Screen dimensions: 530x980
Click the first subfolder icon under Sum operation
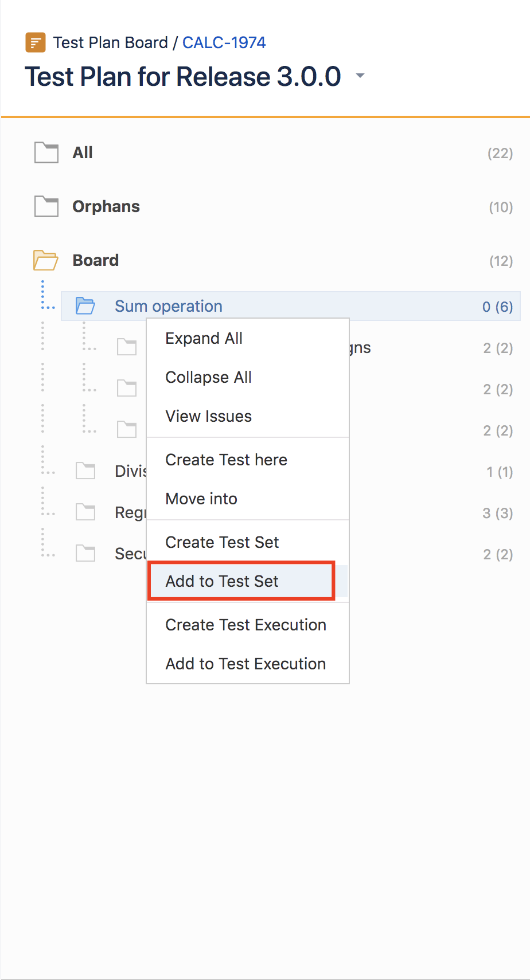[127, 347]
